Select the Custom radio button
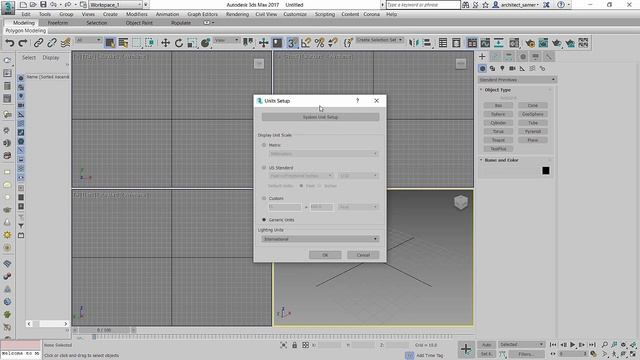Image resolution: width=640 pixels, height=360 pixels. coord(264,198)
